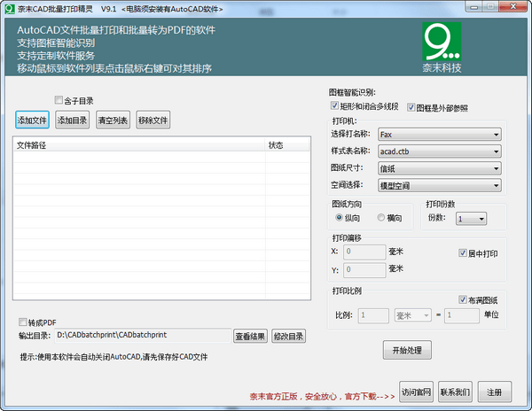This screenshot has width=532, height=411.
Task: Click the 输出目录 path input field
Action: coord(142,336)
